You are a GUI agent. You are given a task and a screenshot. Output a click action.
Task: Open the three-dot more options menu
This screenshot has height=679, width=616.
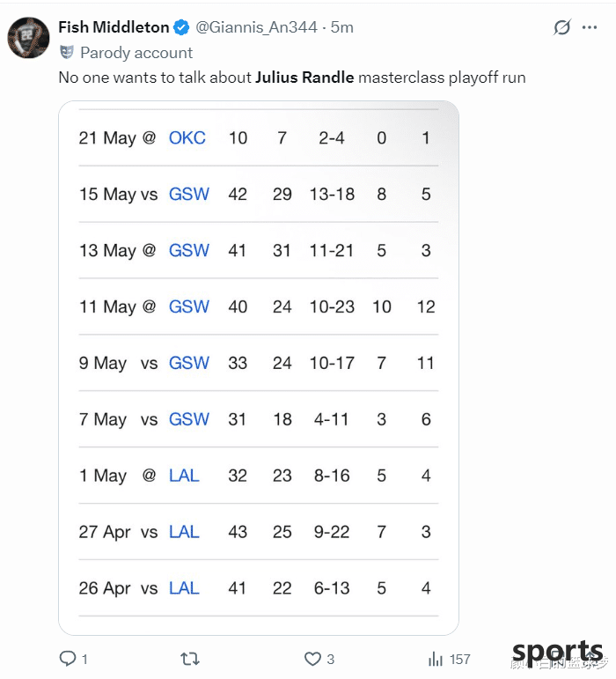(590, 27)
